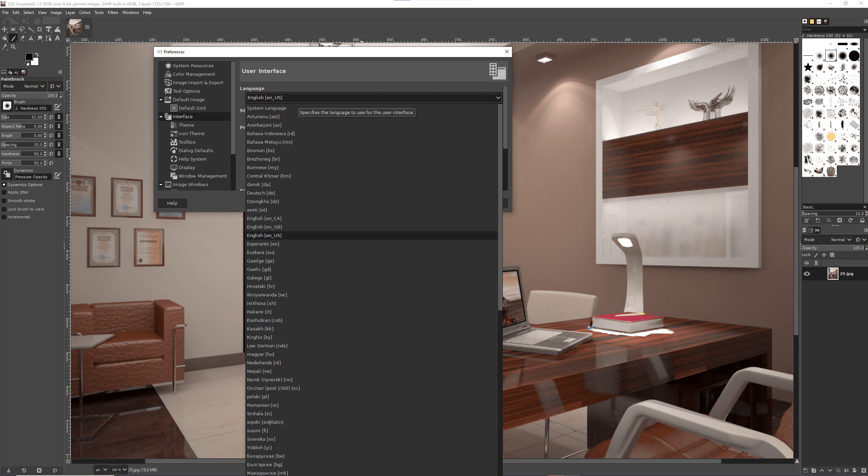Swap foreground and background colors
868x476 pixels.
[37, 55]
